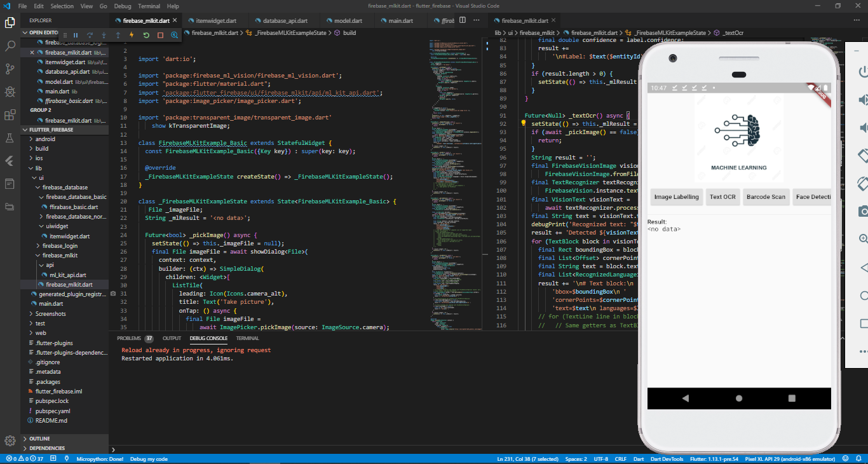Open the Debug view bug icon
Screen dimensions: 868x464
point(10,92)
